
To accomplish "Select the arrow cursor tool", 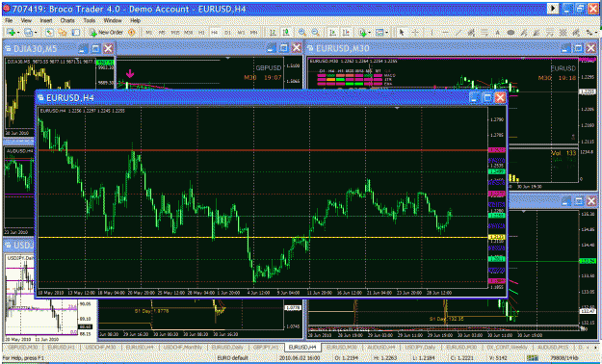I will (x=402, y=33).
